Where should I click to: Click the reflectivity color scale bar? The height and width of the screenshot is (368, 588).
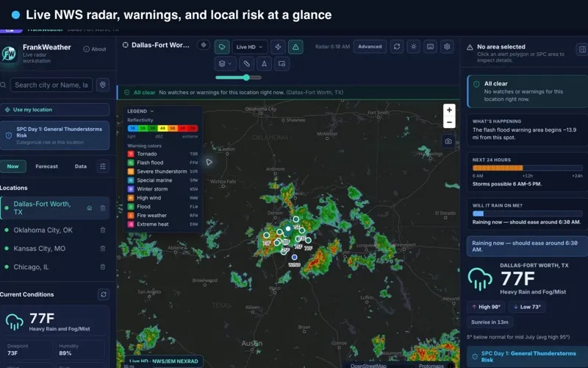[162, 128]
